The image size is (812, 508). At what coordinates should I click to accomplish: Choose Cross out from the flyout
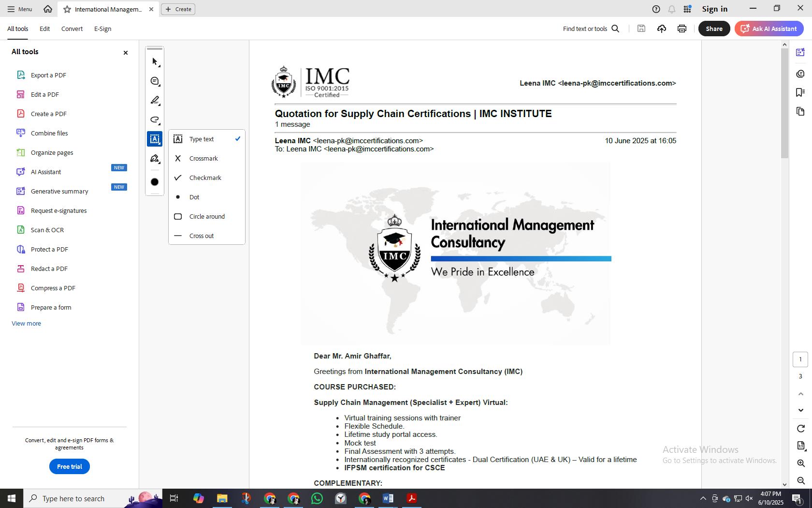point(207,236)
